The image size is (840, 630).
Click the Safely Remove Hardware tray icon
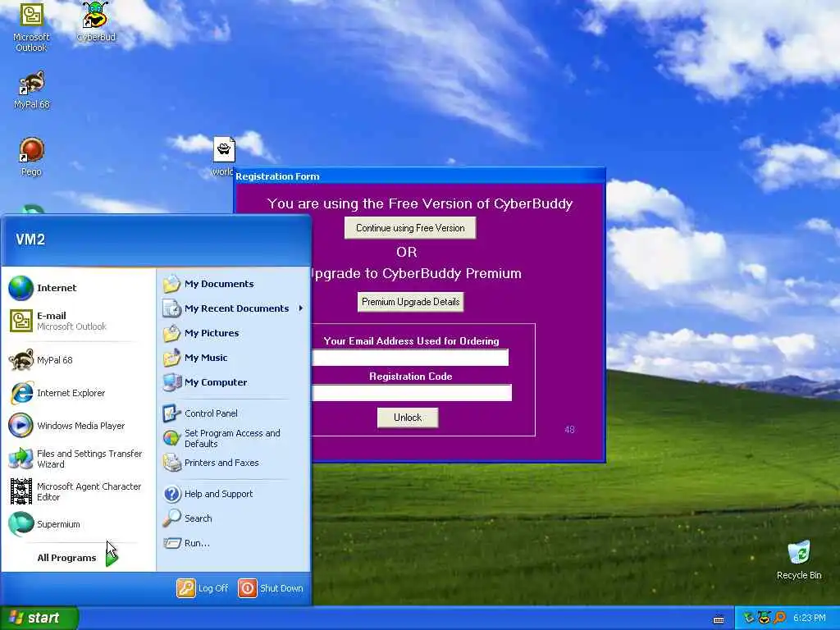tap(749, 618)
